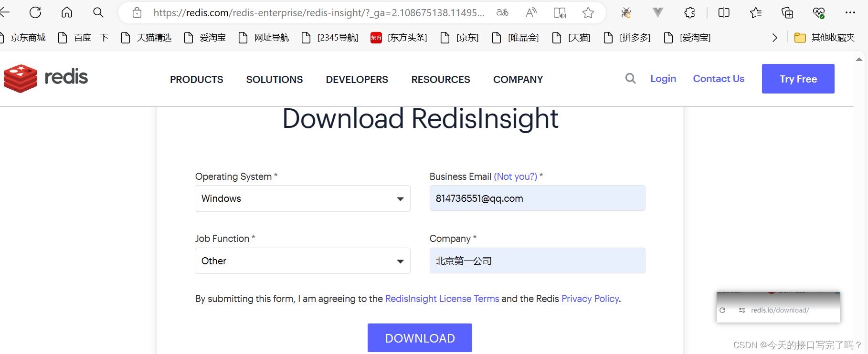Open the Redis site search magnifier

click(x=631, y=78)
